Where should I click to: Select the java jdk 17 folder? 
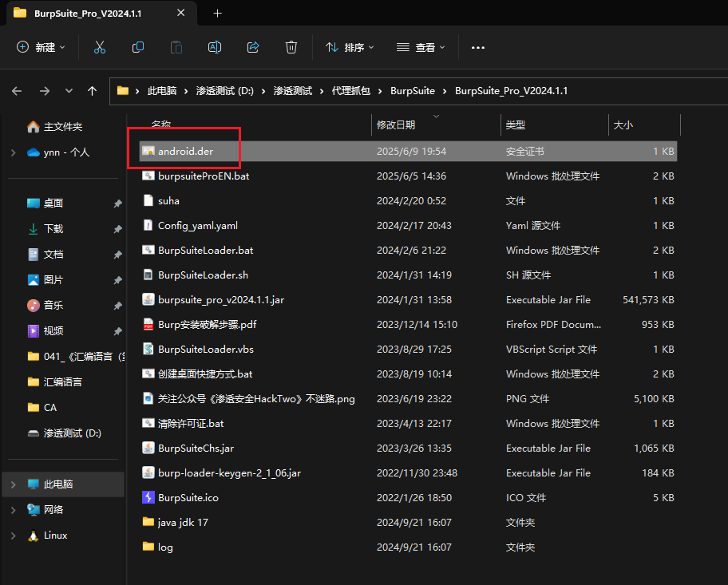183,523
